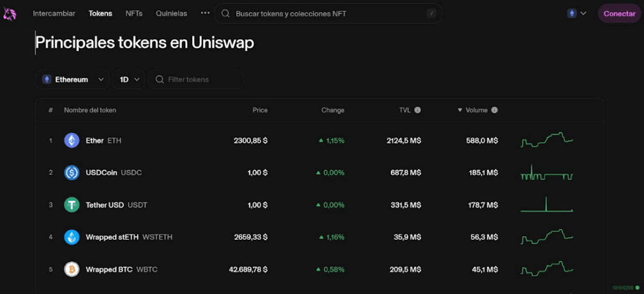Click the Wrapped BTC sparkline price chart
This screenshot has width=644, height=294.
(x=547, y=268)
